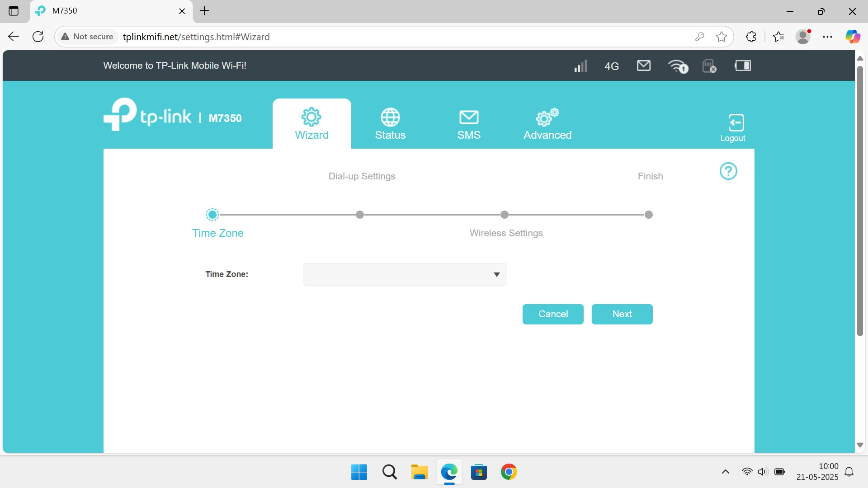This screenshot has width=868, height=488.
Task: Open the help question mark icon
Action: [x=728, y=171]
